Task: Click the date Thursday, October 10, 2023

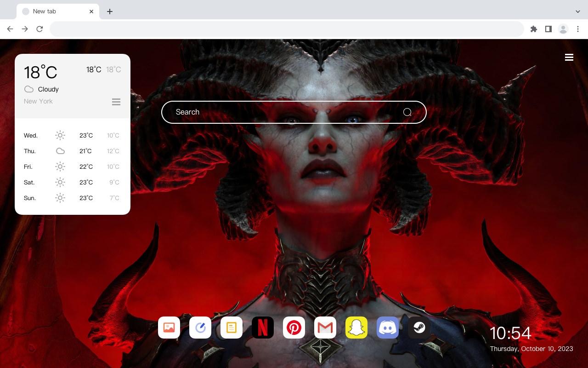Action: (x=531, y=349)
